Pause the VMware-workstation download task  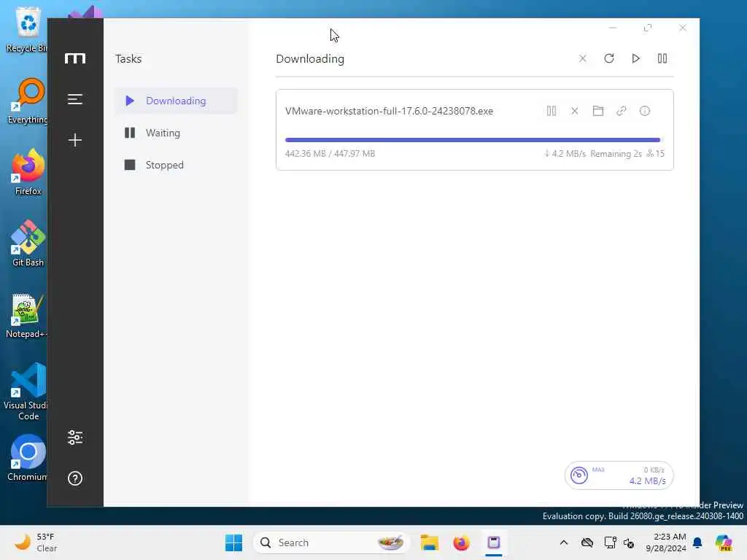[x=551, y=111]
